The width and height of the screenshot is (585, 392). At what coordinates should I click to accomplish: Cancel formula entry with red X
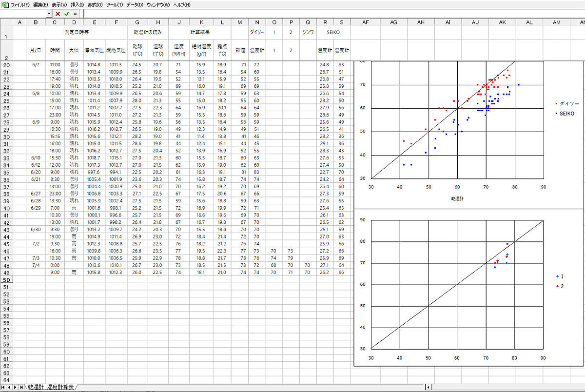58,14
